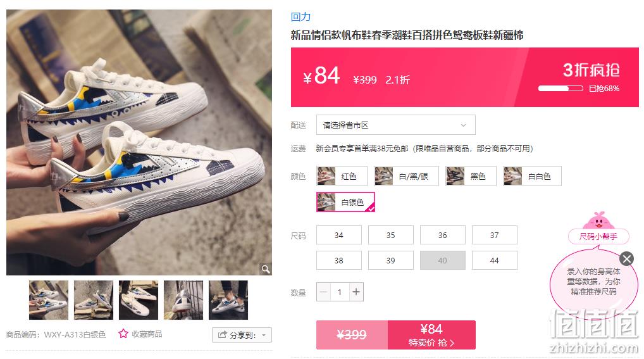Open the 请选择省市区 delivery dropdown
Image resolution: width=644 pixels, height=359 pixels.
coord(395,125)
